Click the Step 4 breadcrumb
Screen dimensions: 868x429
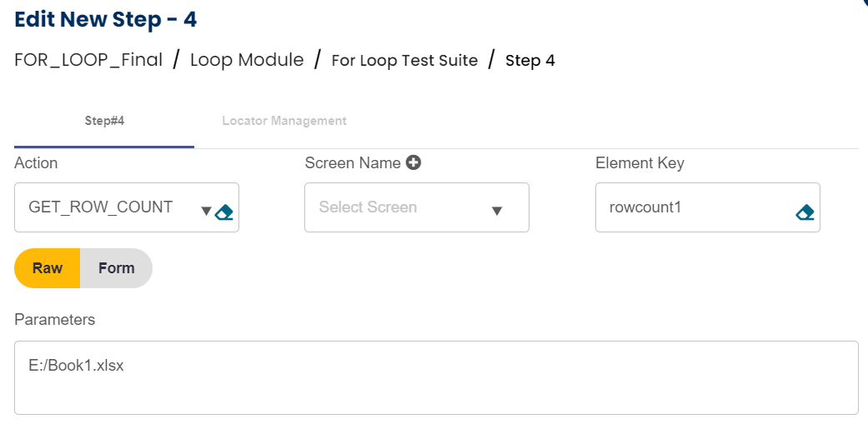[530, 60]
